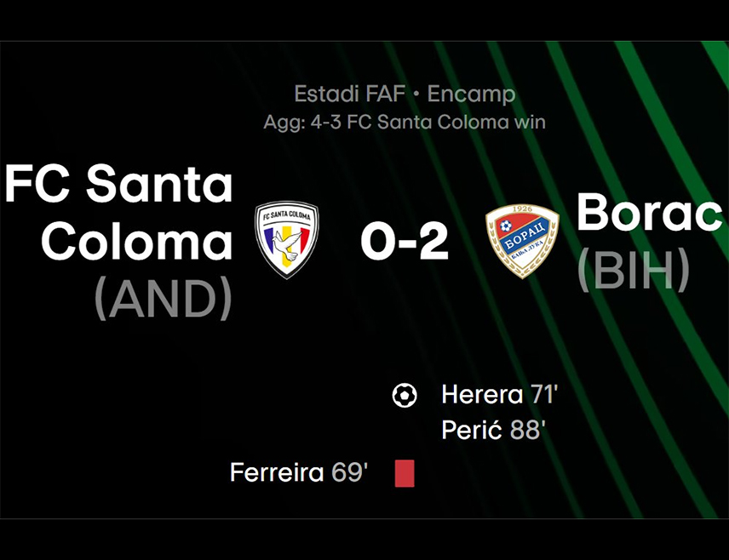Select sent-off player Ferreira
729x560 pixels.
click(x=277, y=472)
